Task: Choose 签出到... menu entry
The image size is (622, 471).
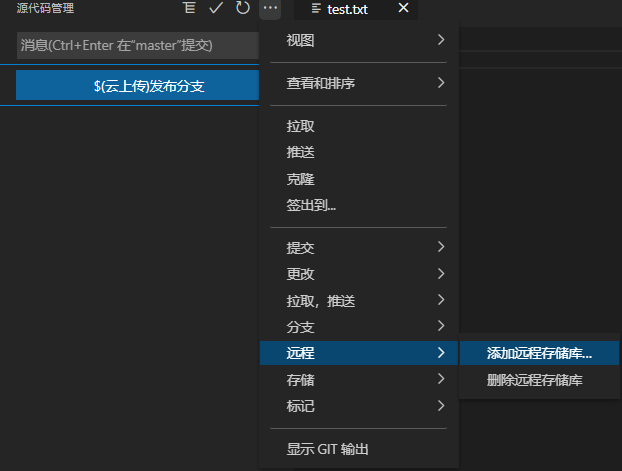Action: [x=359, y=205]
